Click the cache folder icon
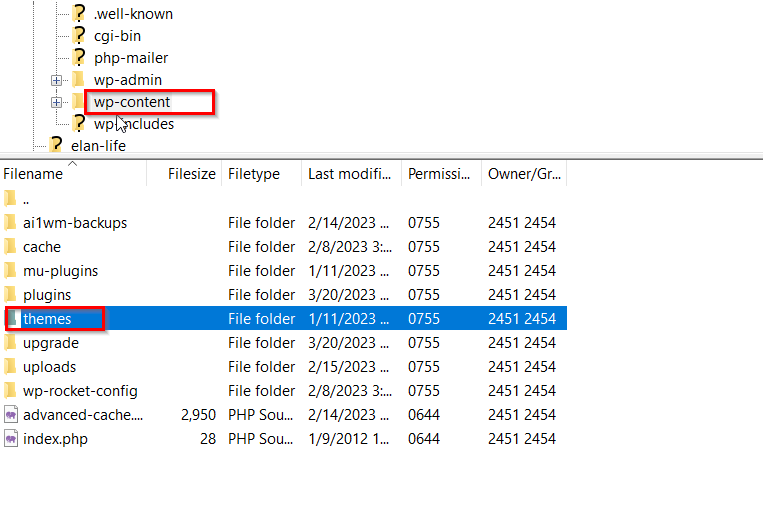The height and width of the screenshot is (524, 763). [x=10, y=247]
